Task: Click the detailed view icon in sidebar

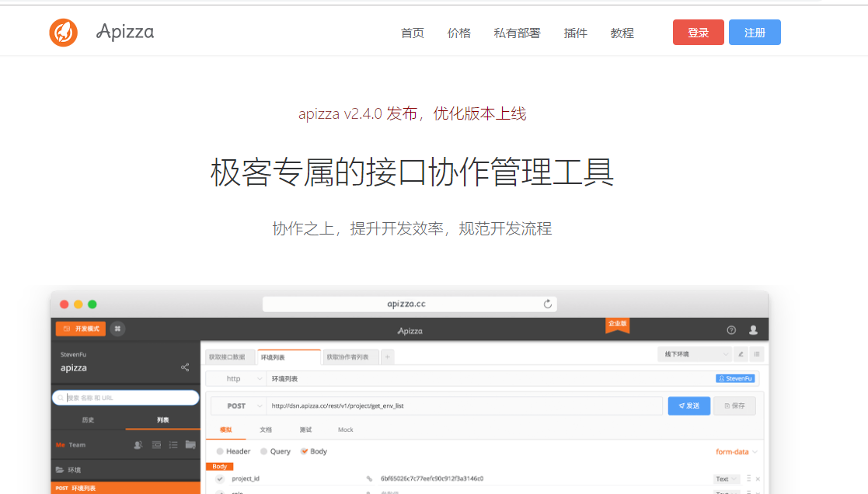Action: pos(157,445)
